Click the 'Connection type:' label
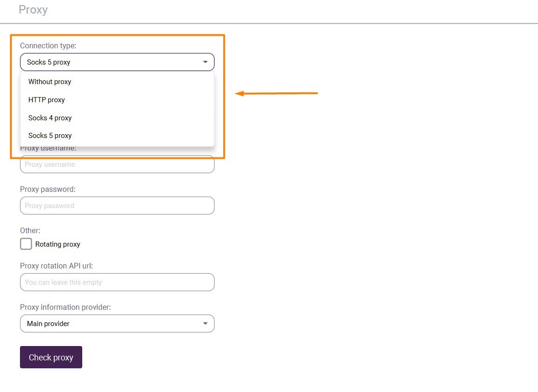The height and width of the screenshot is (392, 538). pos(48,46)
